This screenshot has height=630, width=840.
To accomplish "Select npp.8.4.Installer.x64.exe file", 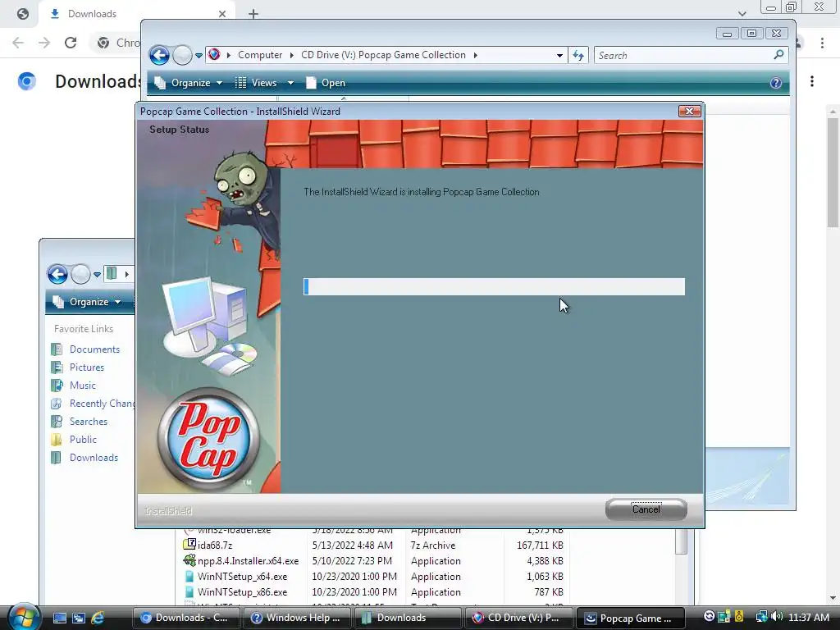I will pos(248,561).
